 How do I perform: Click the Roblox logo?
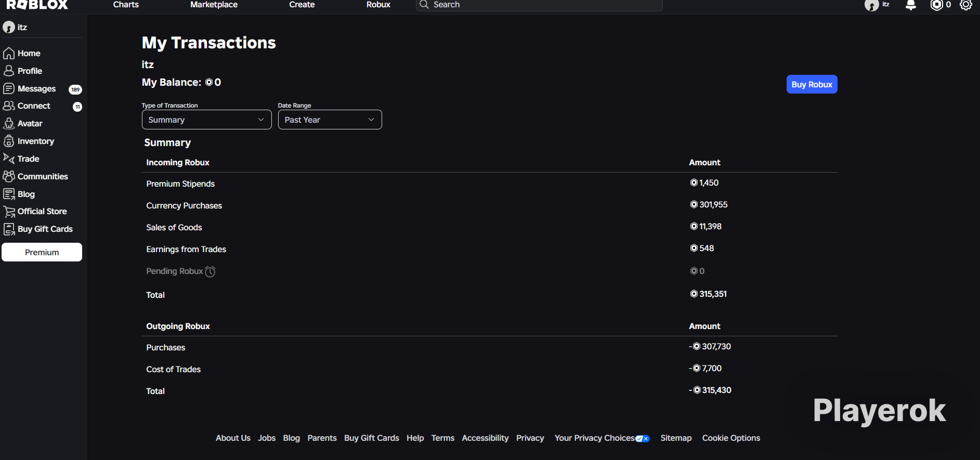tap(37, 5)
